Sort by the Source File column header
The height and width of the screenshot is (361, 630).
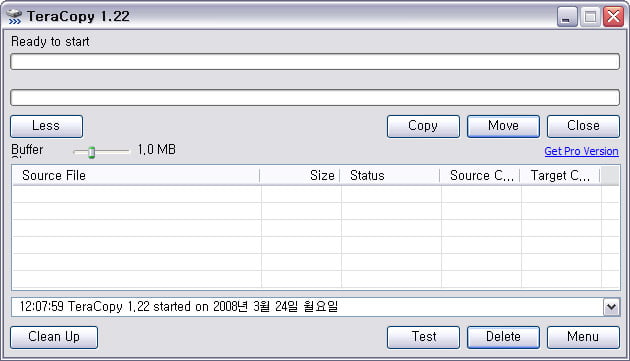136,176
